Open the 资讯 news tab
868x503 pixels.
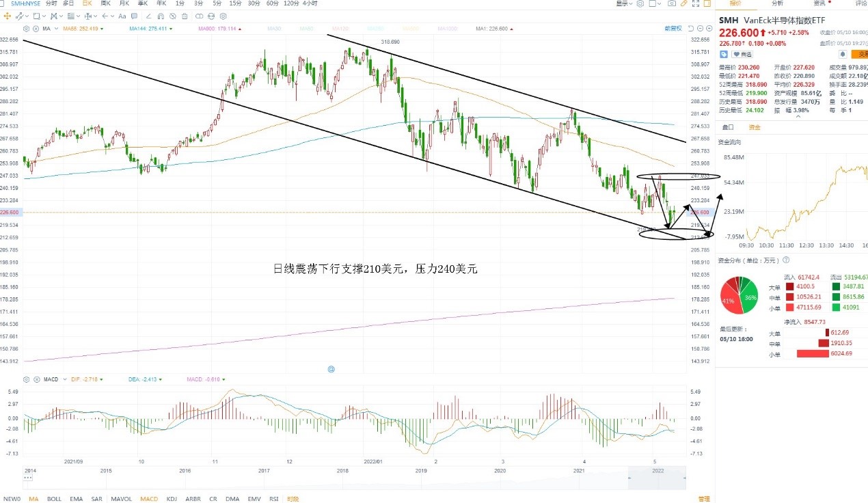(819, 3)
